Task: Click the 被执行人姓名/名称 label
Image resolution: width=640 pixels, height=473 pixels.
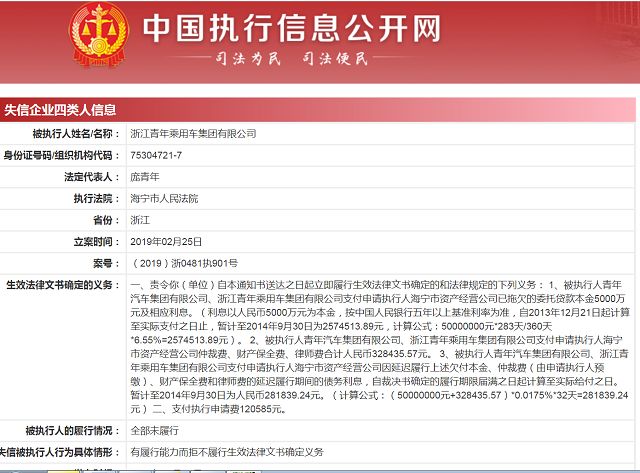Action: click(x=76, y=133)
